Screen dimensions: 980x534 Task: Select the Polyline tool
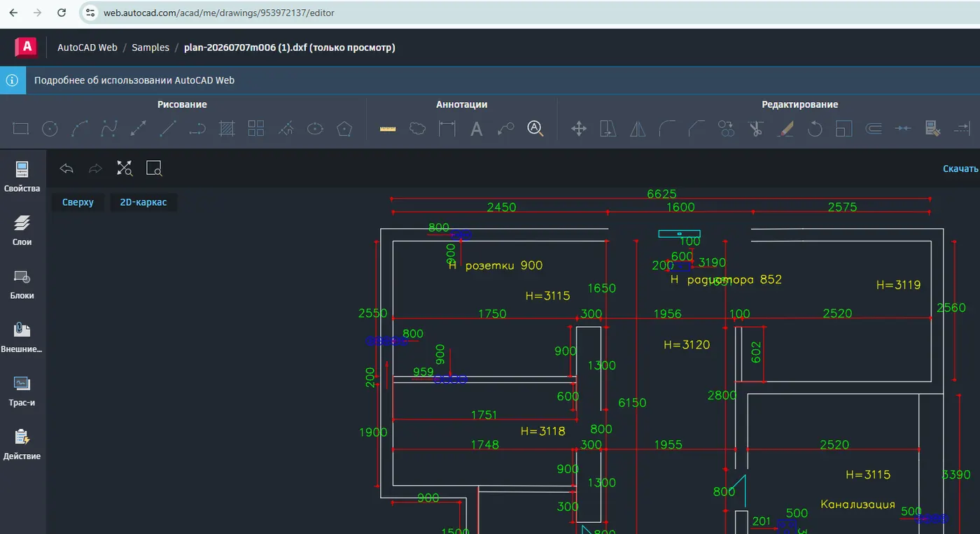(x=197, y=128)
